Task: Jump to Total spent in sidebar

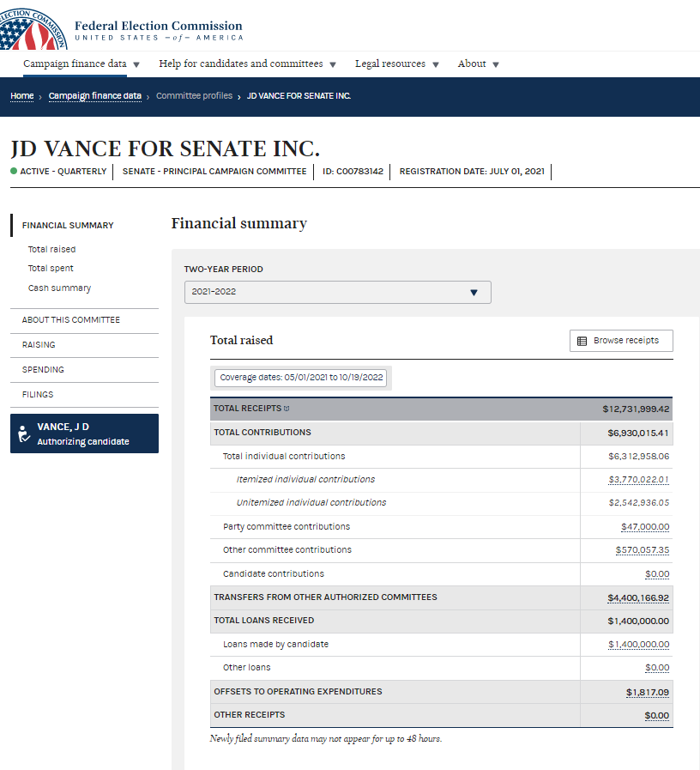Action: 51,269
